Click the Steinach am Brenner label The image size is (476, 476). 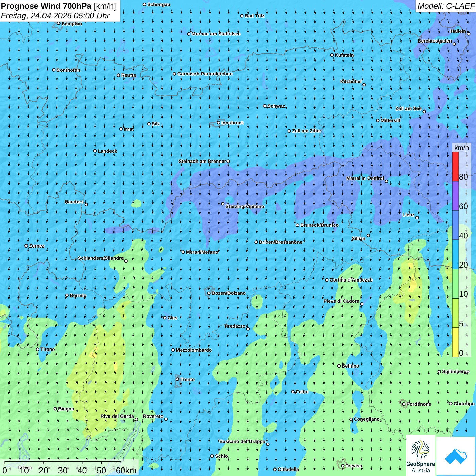point(202,161)
